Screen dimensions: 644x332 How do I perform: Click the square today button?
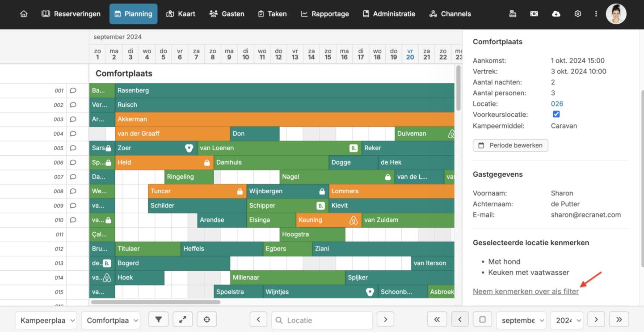pos(482,319)
